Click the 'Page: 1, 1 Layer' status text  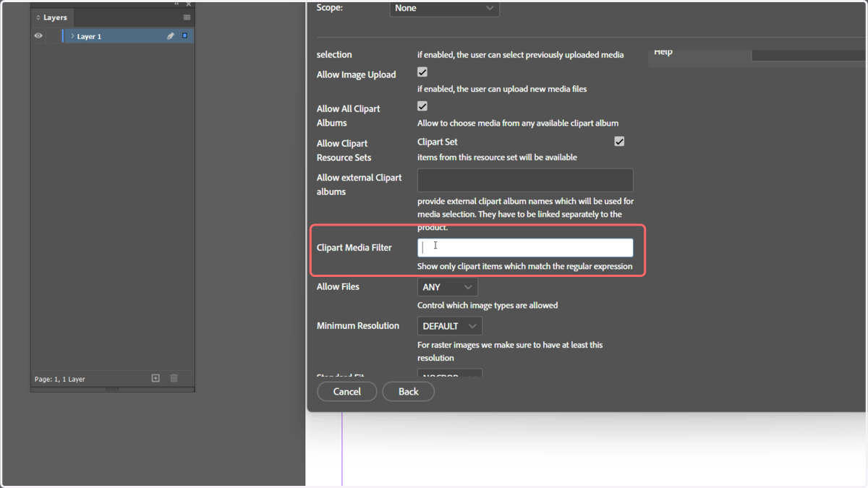point(60,379)
